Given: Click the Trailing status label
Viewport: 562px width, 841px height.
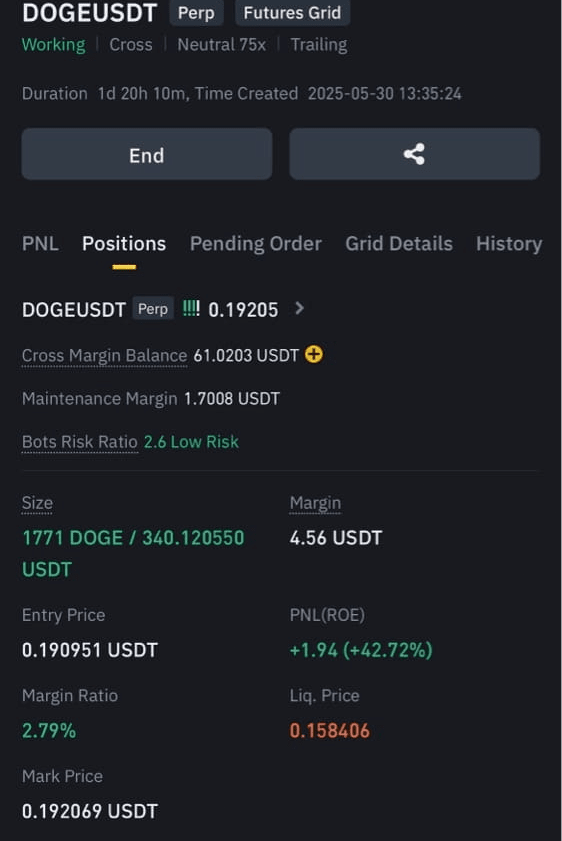Looking at the screenshot, I should 319,45.
